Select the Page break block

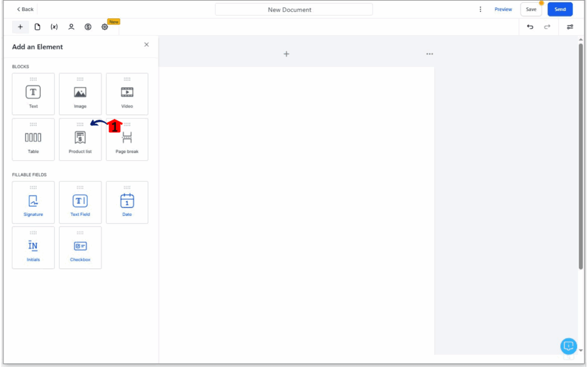tap(127, 140)
